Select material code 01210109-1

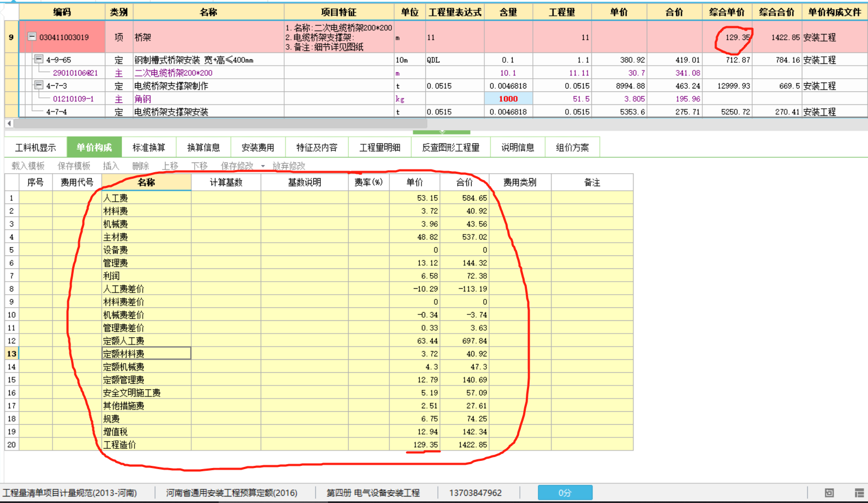[x=73, y=99]
